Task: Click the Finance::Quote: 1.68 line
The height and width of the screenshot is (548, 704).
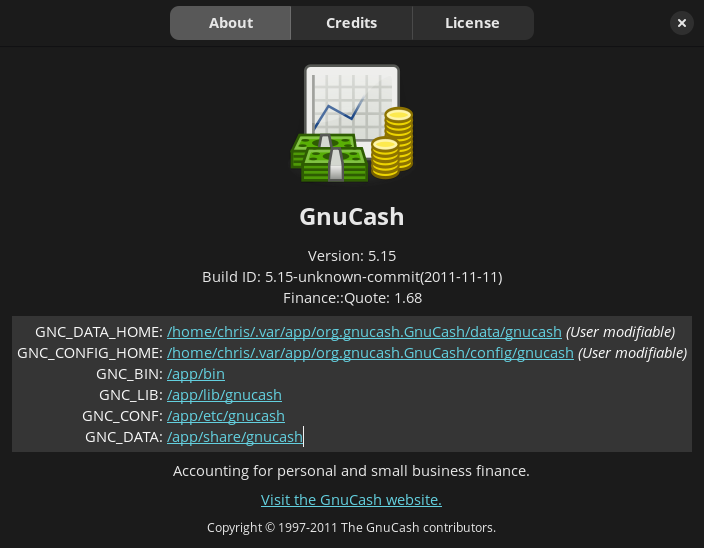Action: [x=352, y=297]
